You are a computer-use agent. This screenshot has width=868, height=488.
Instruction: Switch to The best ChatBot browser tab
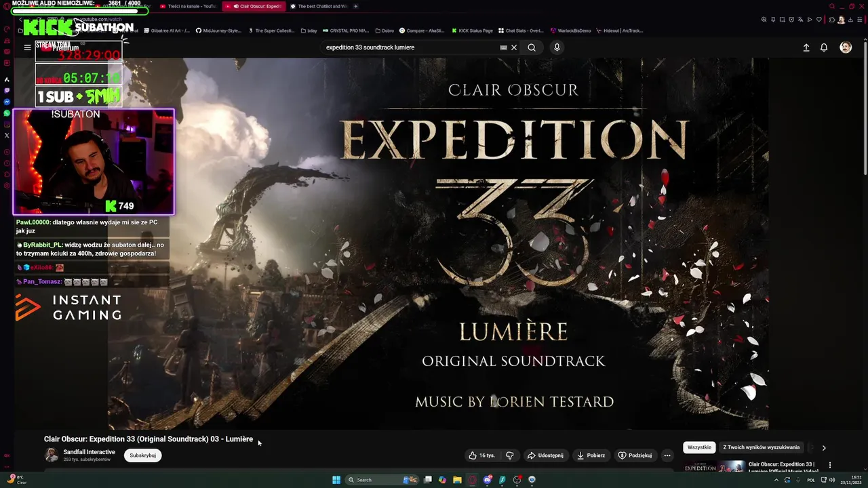(x=319, y=6)
